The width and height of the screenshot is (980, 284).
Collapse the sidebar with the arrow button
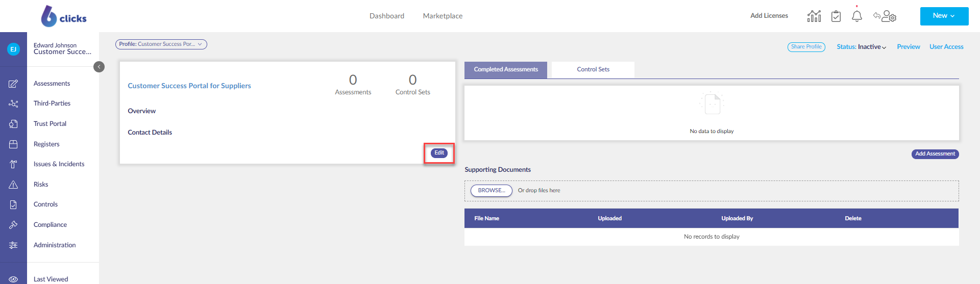point(99,67)
